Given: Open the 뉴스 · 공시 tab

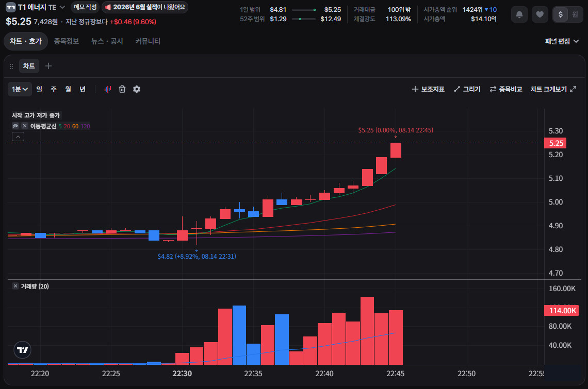Looking at the screenshot, I should click(x=107, y=41).
